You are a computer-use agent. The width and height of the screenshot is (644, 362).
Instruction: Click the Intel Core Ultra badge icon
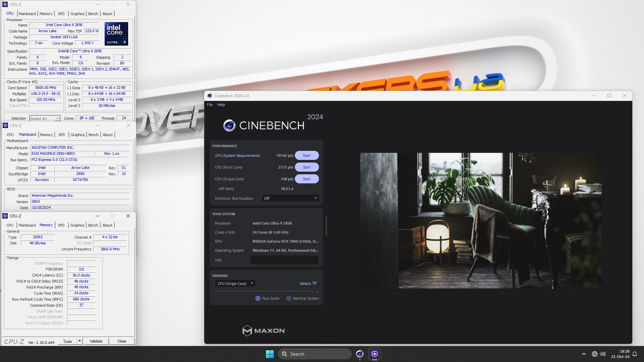pos(116,35)
